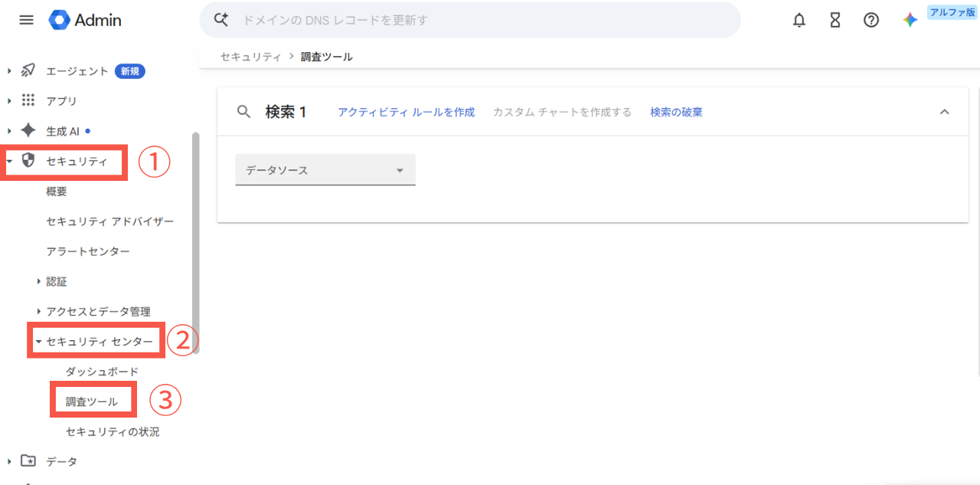The height and width of the screenshot is (485, 980).
Task: Expand the アクセスとデータ管理 arrow
Action: pyautogui.click(x=39, y=311)
